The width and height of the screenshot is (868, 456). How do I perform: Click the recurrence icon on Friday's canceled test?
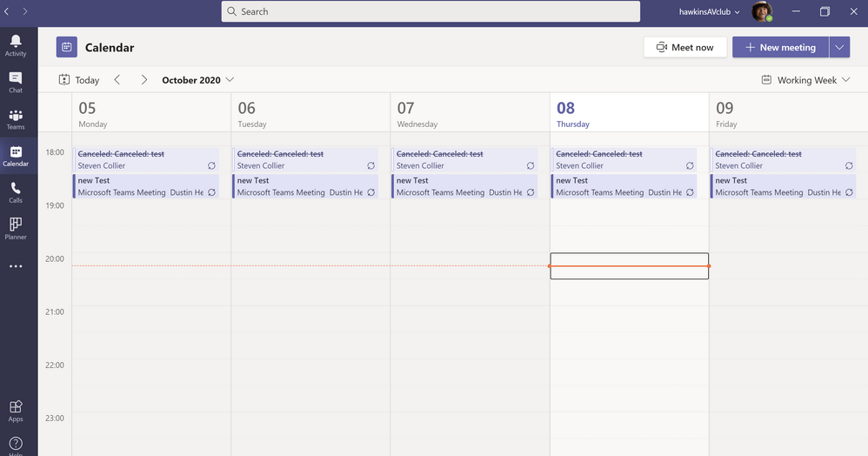849,165
